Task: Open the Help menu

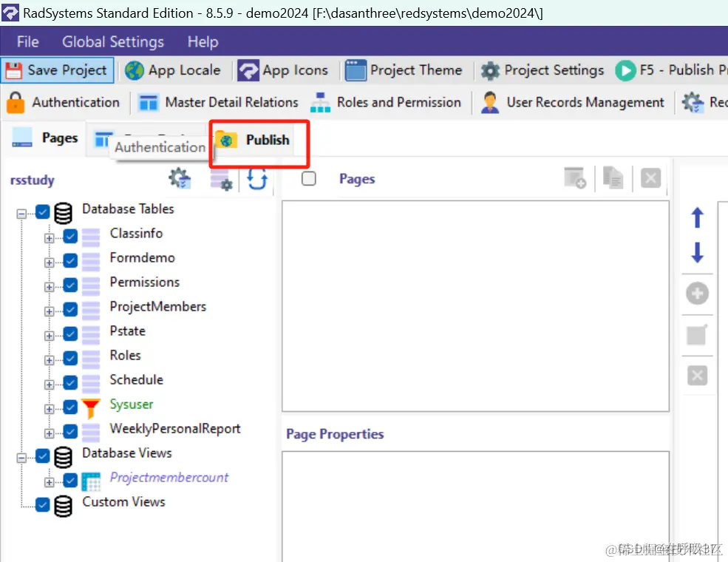Action: click(203, 42)
